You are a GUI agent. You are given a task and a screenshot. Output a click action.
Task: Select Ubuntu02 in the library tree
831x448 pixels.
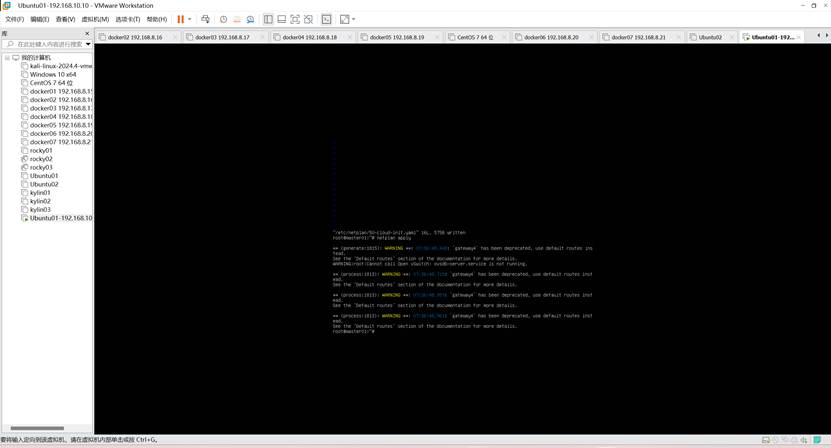tap(39, 184)
